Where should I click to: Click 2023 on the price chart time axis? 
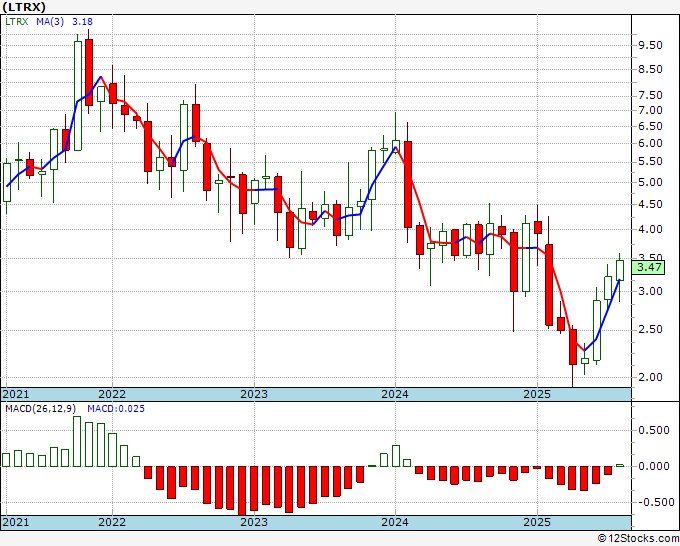point(254,394)
